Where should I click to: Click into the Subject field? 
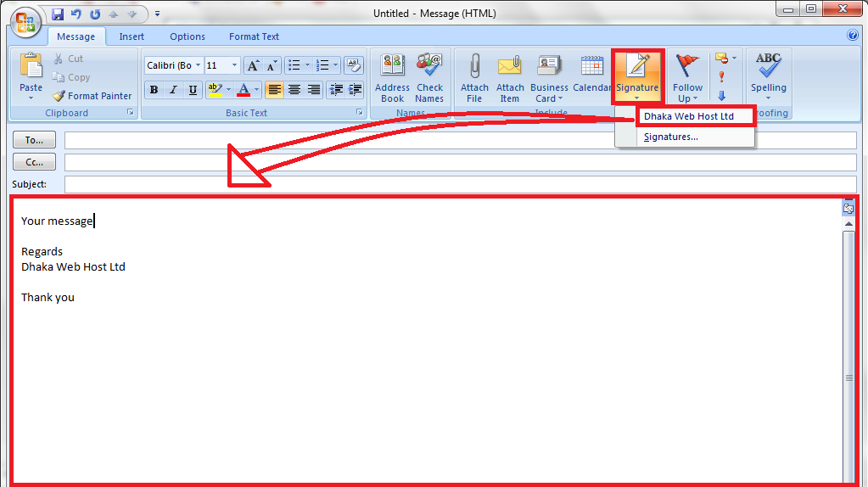(x=460, y=184)
